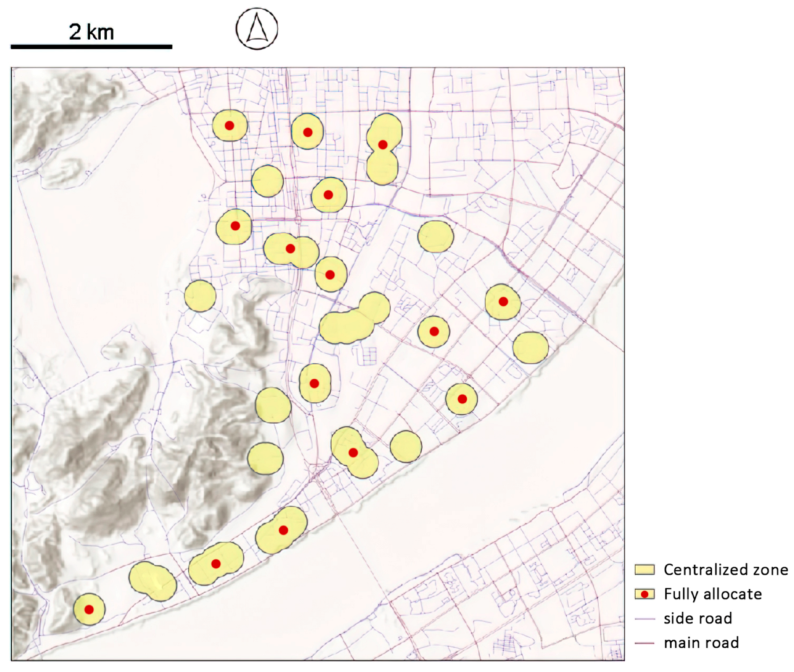The width and height of the screenshot is (794, 672).
Task: Click the black 2 km scale bar
Action: (x=91, y=47)
